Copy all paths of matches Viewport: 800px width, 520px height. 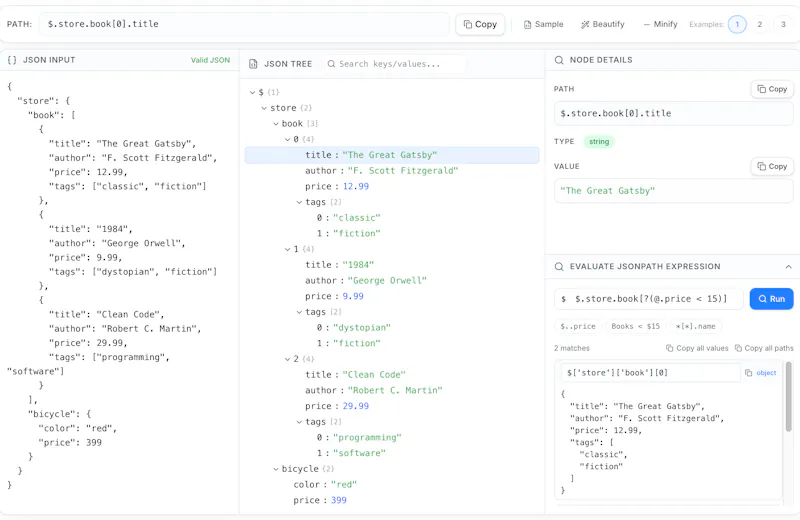click(x=764, y=348)
